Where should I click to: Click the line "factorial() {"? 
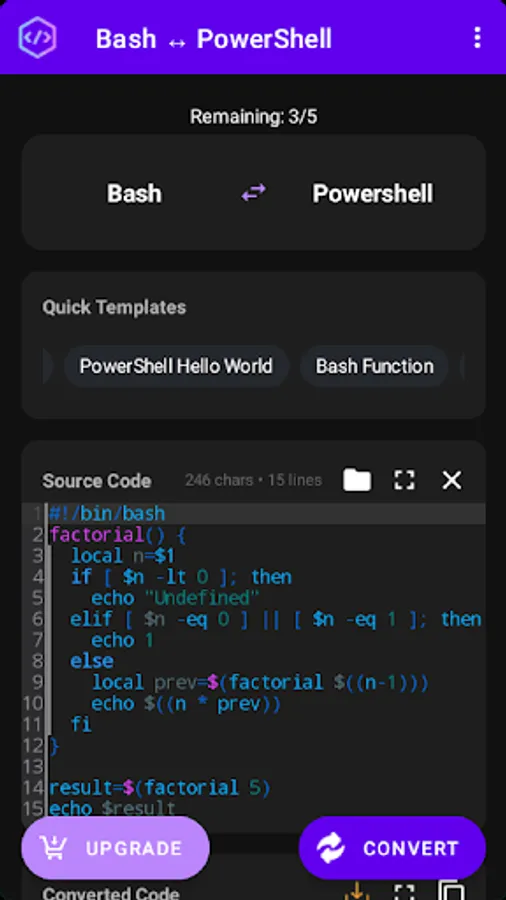coord(117,535)
